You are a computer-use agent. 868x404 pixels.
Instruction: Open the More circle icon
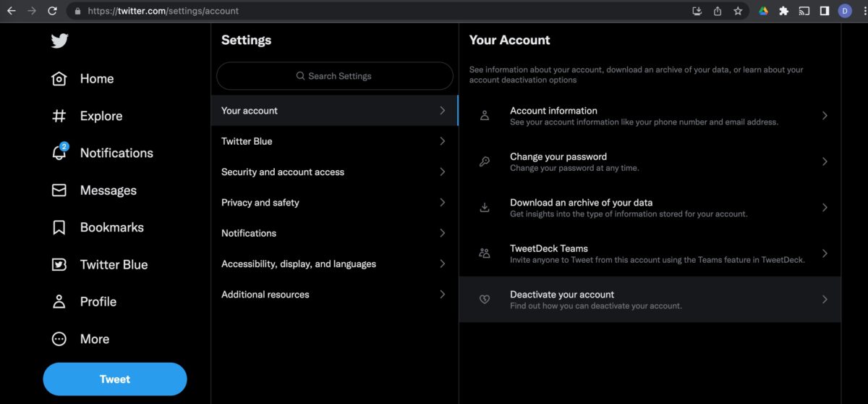coord(59,339)
